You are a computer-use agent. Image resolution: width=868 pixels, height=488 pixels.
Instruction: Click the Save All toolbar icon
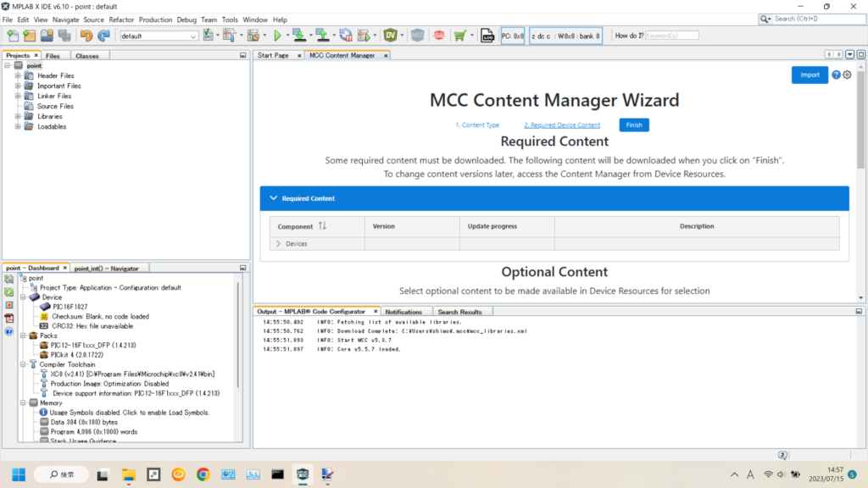coord(64,36)
